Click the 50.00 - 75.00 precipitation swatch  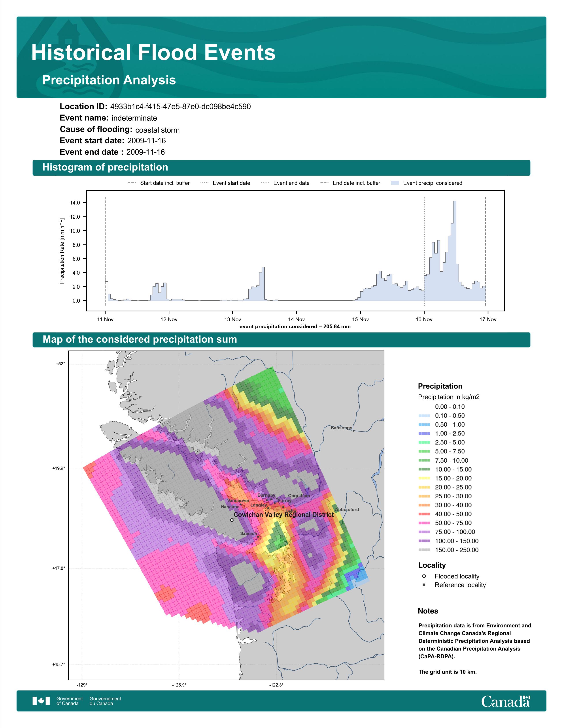pyautogui.click(x=424, y=523)
